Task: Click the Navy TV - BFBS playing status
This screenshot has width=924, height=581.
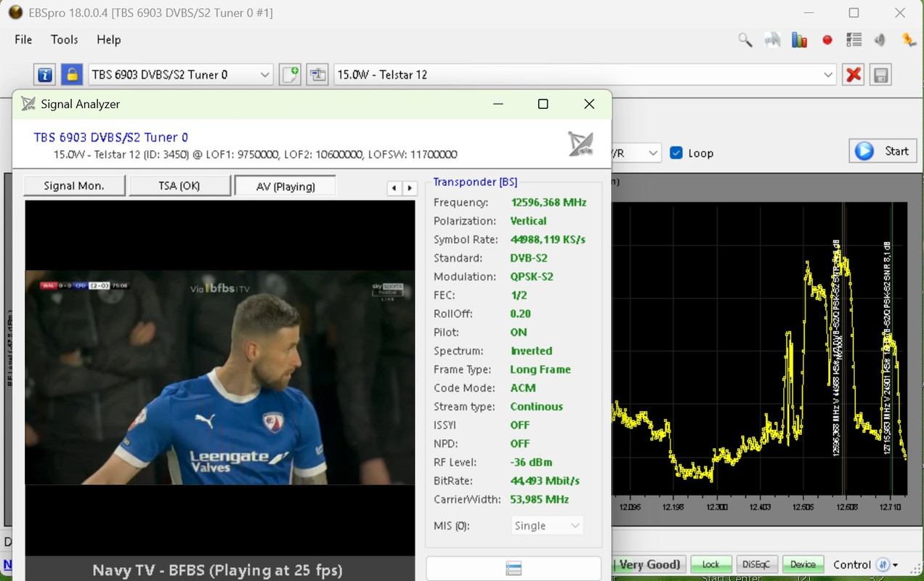Action: (218, 570)
